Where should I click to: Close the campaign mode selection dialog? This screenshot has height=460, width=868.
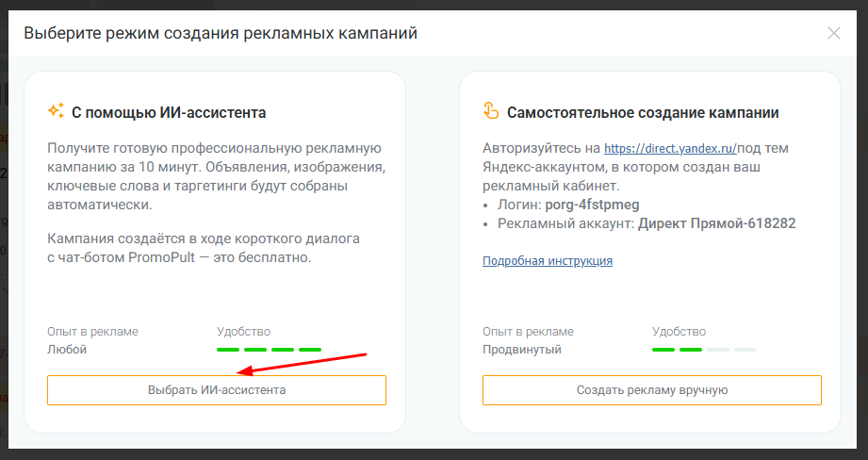pos(833,33)
